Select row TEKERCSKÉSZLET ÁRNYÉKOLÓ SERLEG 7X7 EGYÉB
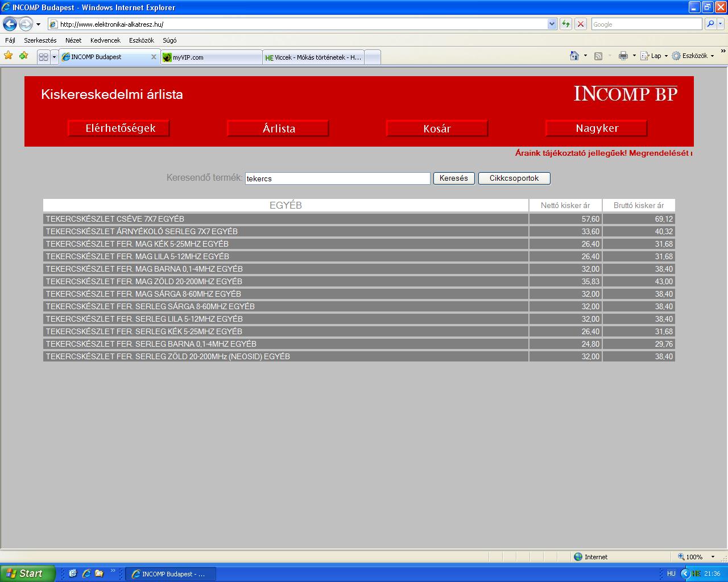 (286, 231)
